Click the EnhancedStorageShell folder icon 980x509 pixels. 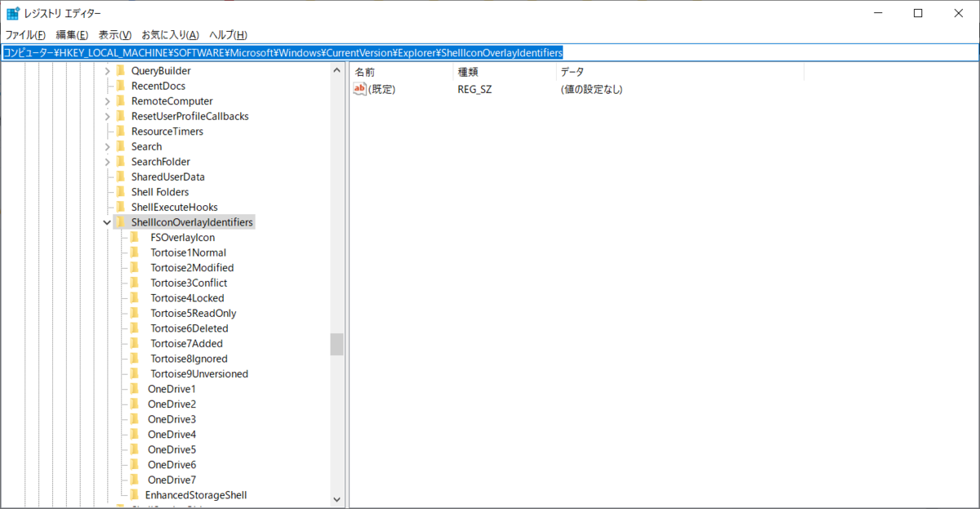(136, 494)
